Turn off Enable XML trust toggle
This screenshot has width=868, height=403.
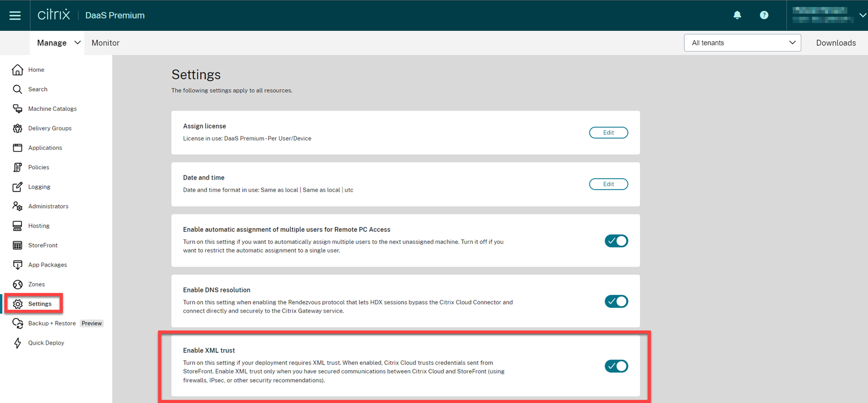coord(616,366)
